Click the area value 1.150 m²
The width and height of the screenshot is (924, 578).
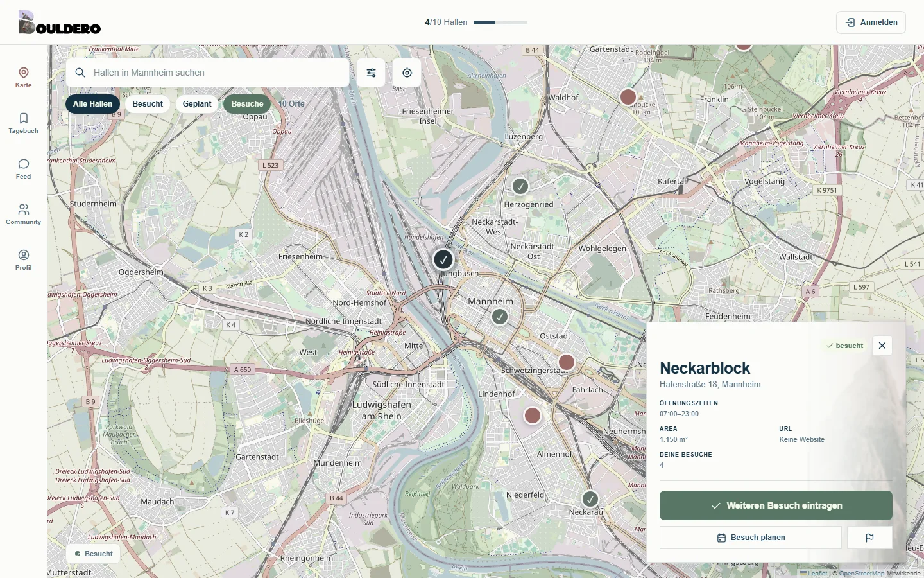[x=674, y=440]
